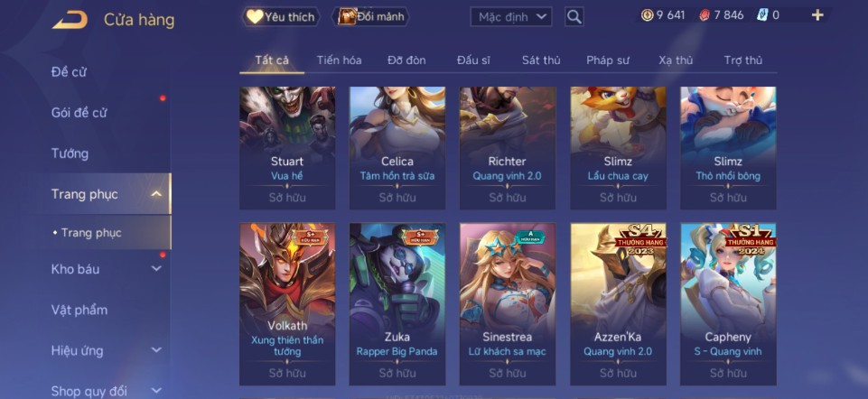Select the Zuka Rapper Big Panda skin
The width and height of the screenshot is (868, 399).
(397, 304)
